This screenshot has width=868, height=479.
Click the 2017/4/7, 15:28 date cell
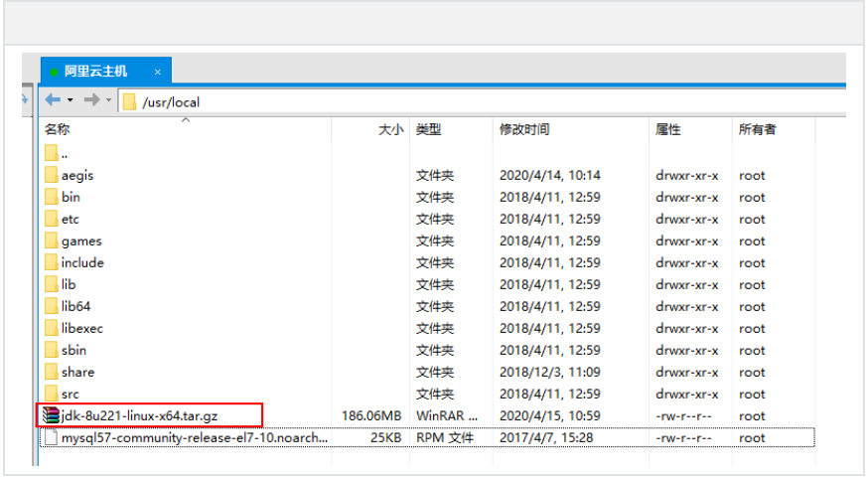[546, 438]
